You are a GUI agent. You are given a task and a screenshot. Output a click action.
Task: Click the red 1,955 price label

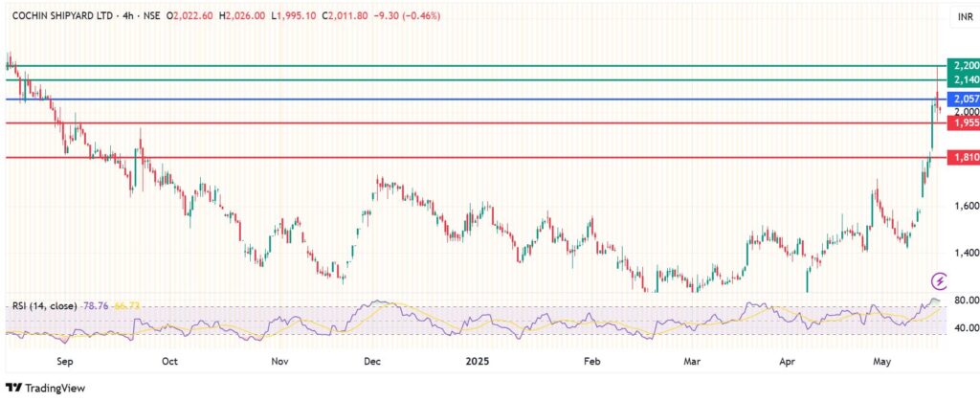pyautogui.click(x=962, y=123)
